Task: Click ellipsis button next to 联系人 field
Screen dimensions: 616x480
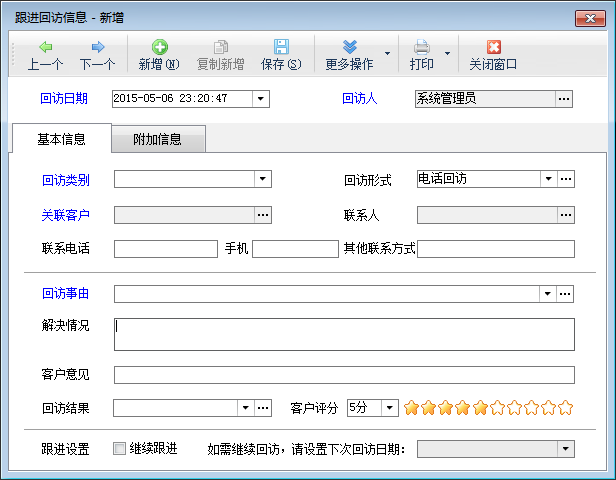Action: tap(566, 214)
